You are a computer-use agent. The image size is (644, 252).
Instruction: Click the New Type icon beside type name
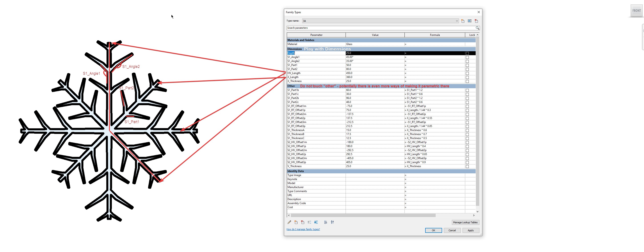(x=463, y=21)
